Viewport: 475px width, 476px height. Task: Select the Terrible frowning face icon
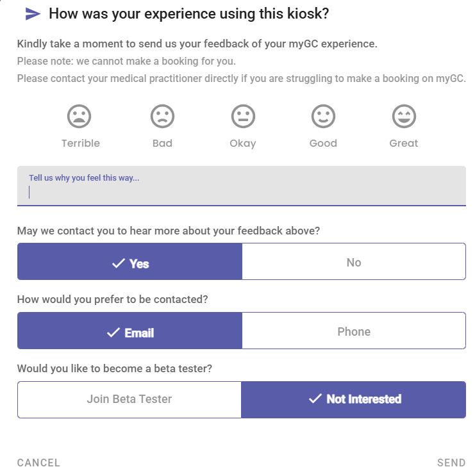click(x=79, y=116)
